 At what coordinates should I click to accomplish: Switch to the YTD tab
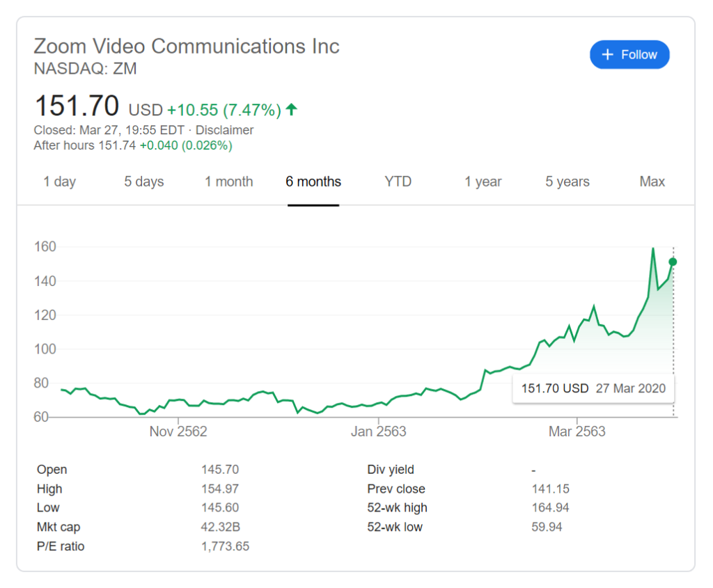[x=398, y=182]
